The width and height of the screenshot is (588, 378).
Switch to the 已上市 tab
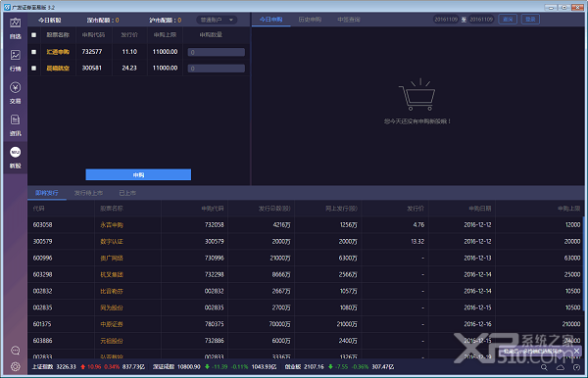pyautogui.click(x=127, y=193)
